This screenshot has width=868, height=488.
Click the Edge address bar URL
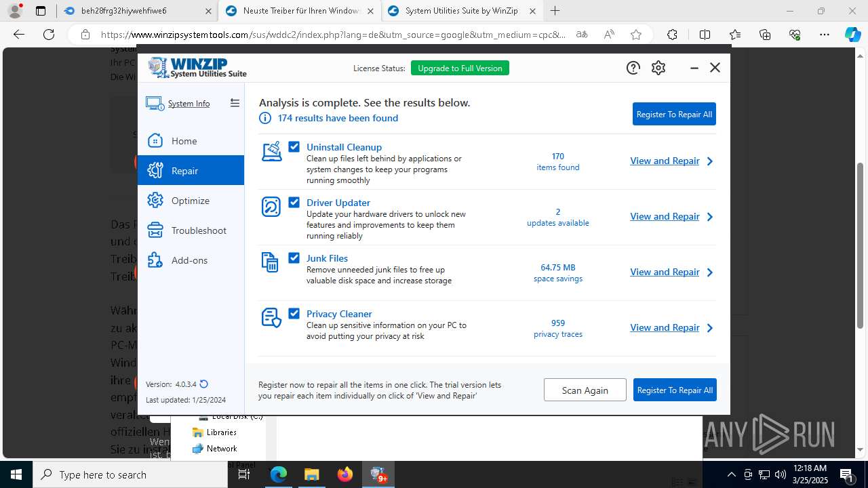click(333, 35)
